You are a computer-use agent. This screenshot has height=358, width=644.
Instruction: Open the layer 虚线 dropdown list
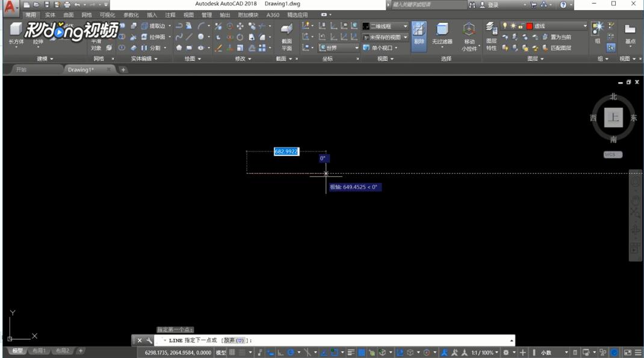click(545, 26)
